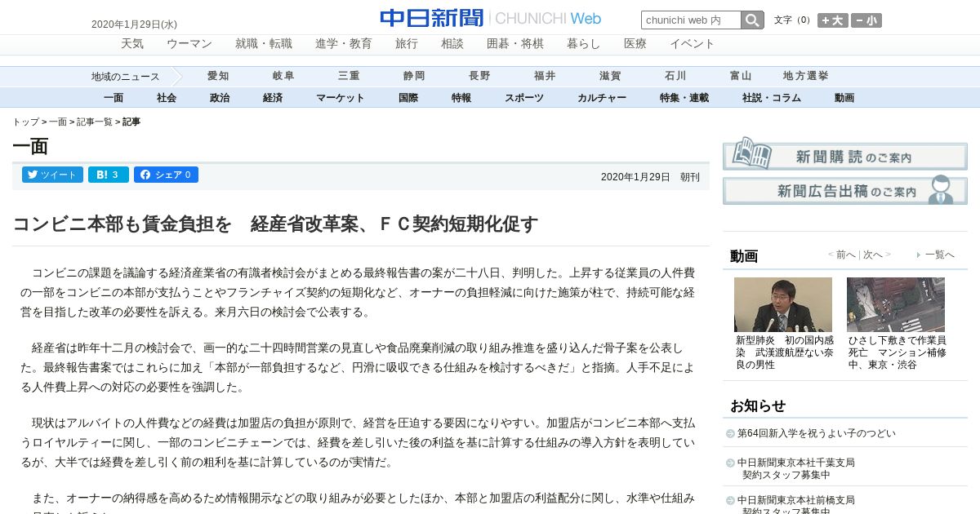Increase font size with 大 button
980x514 pixels.
[833, 20]
